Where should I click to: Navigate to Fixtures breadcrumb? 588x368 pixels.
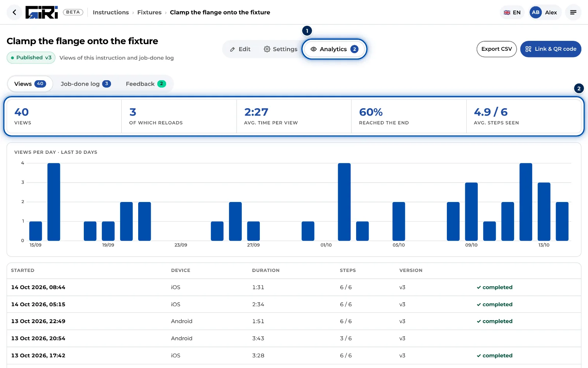point(149,13)
